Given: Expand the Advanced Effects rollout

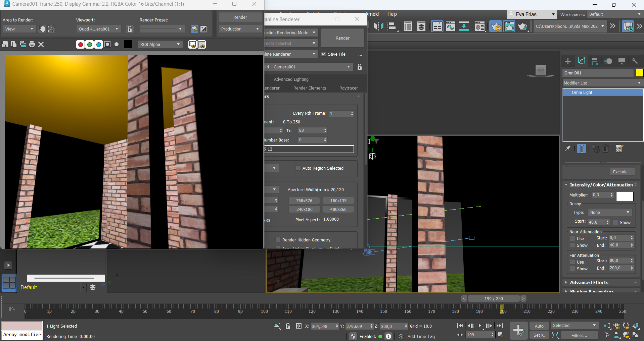Looking at the screenshot, I should (589, 282).
